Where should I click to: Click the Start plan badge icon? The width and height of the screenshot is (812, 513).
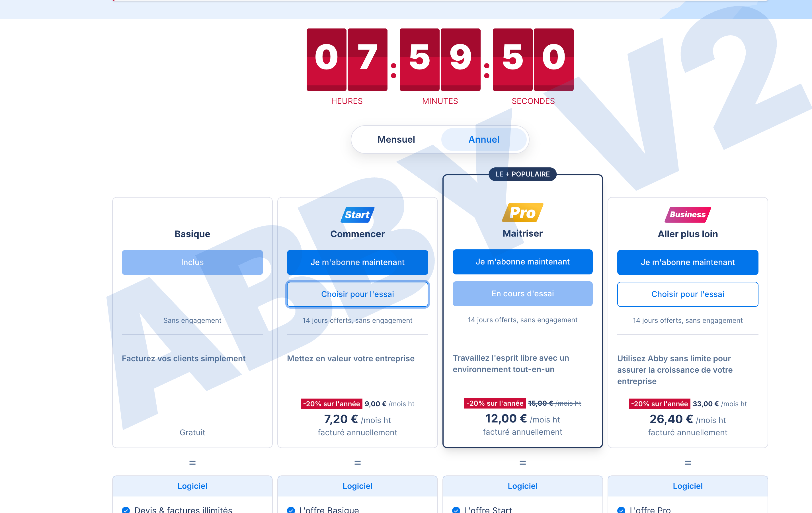(357, 214)
